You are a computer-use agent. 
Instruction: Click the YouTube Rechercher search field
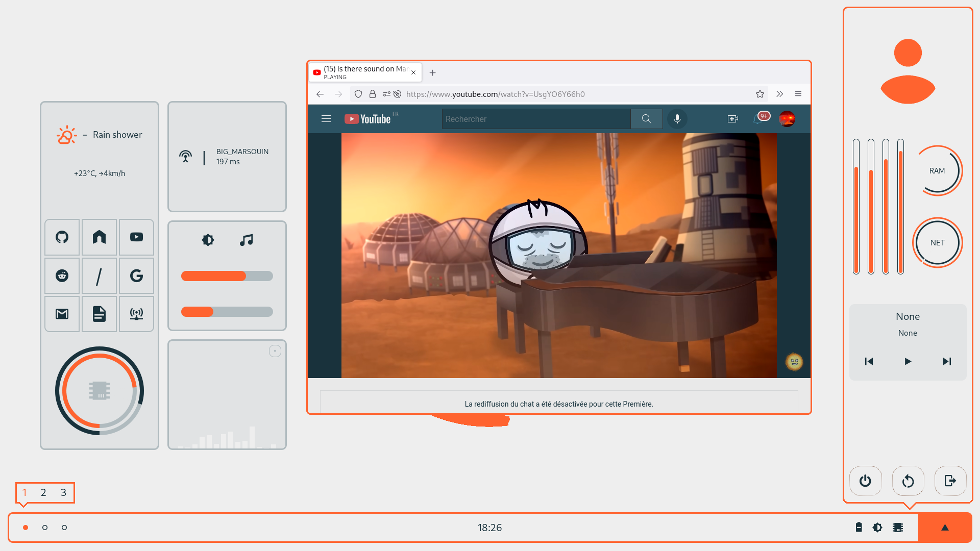[x=536, y=119]
